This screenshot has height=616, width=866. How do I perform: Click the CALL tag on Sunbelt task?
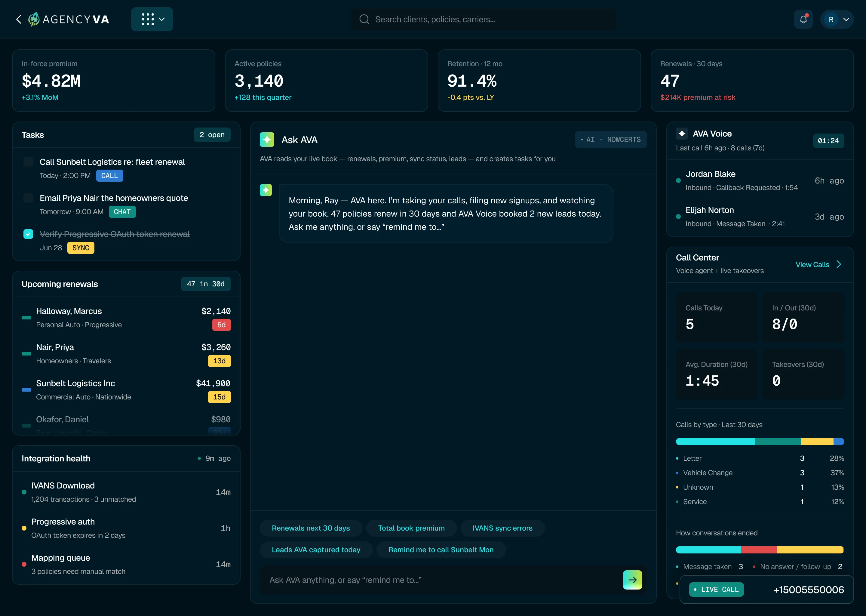109,176
